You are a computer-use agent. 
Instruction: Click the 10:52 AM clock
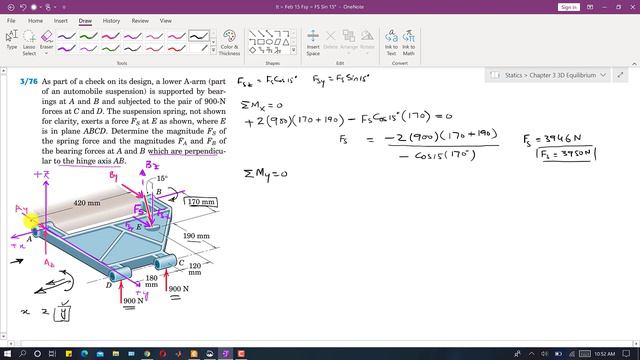[604, 353]
